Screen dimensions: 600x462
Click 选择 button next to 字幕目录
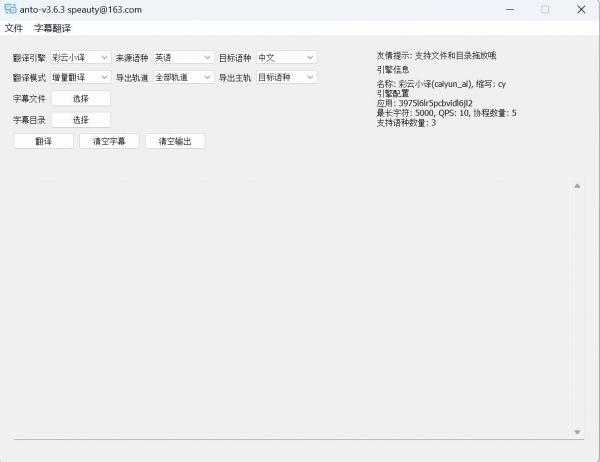click(x=81, y=120)
